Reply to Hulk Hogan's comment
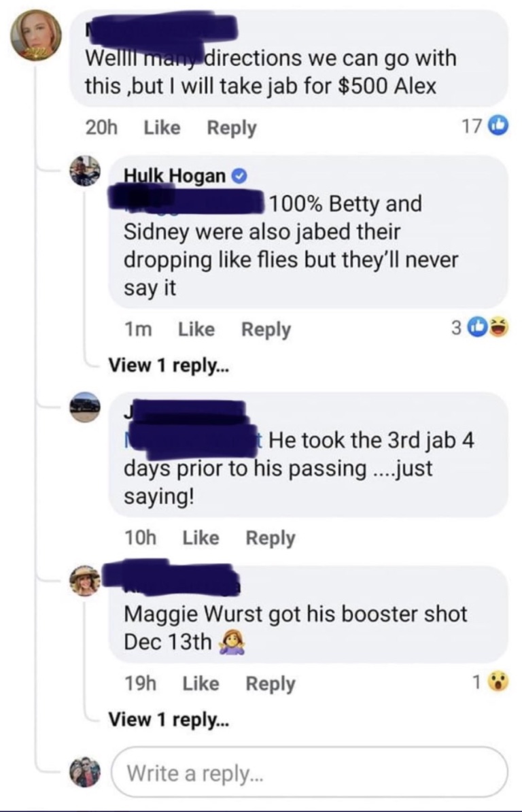Screen dimensions: 522x812 coord(266,329)
